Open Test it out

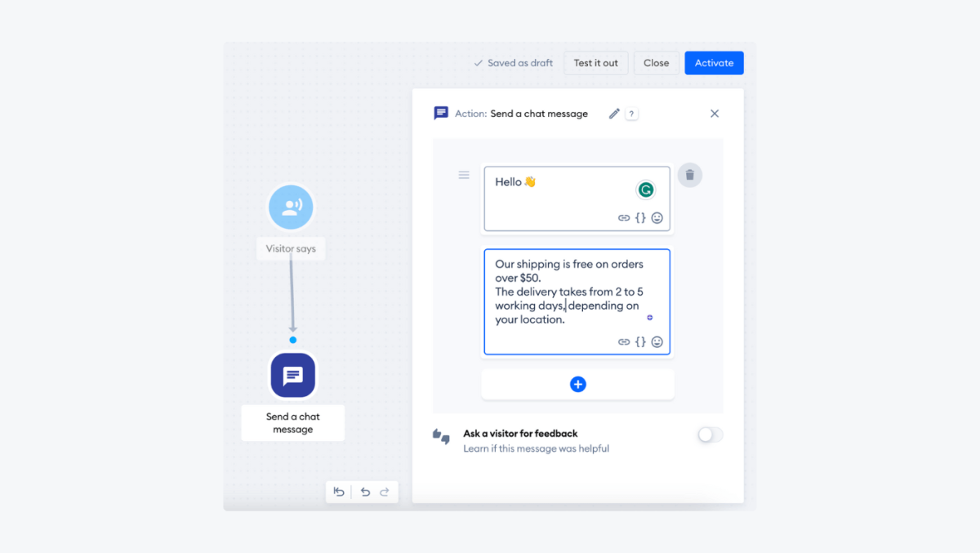(595, 63)
